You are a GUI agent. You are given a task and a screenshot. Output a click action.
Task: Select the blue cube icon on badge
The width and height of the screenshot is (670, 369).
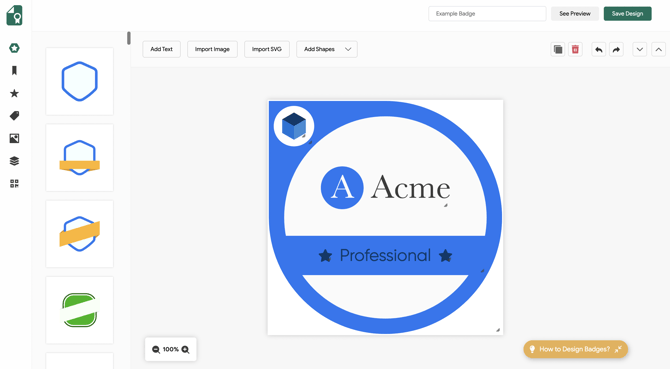click(294, 126)
